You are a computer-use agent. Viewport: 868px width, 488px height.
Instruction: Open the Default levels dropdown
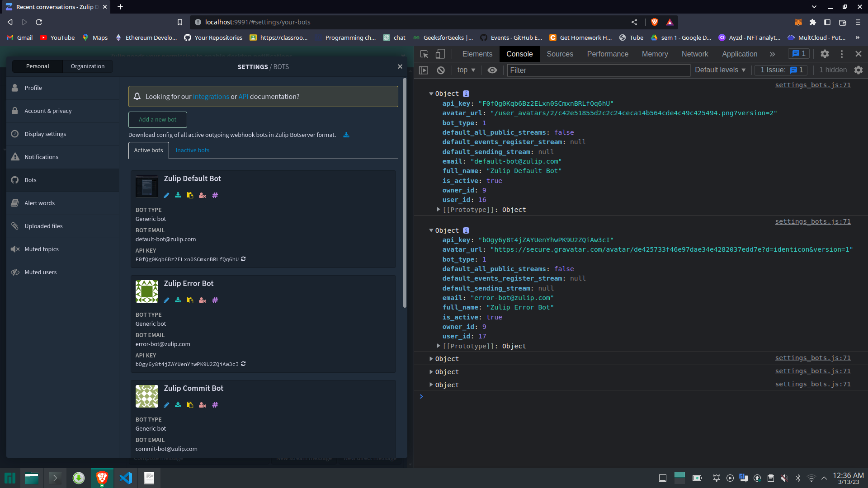click(720, 70)
